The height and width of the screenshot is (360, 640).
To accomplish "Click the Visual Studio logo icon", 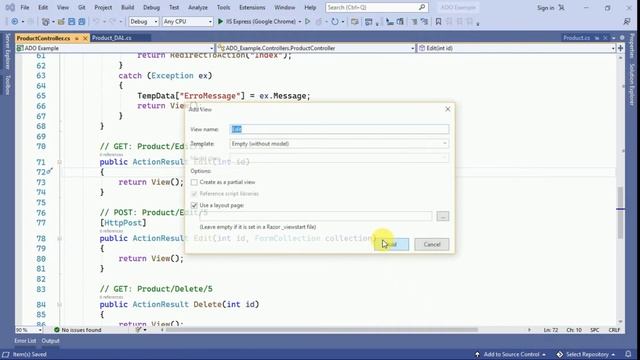I will (x=10, y=7).
